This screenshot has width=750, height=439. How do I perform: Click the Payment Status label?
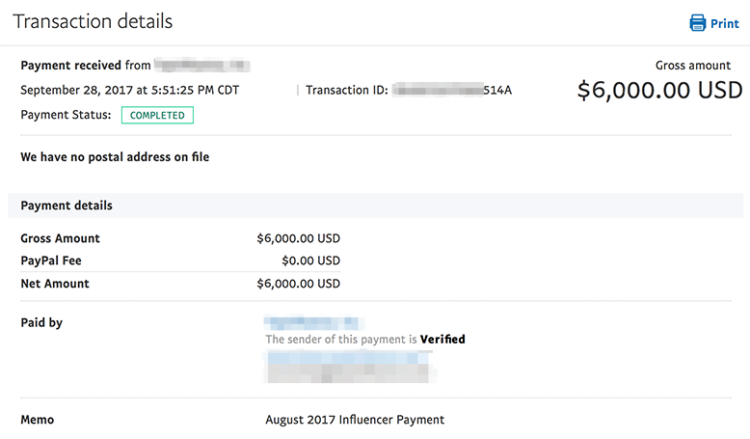click(66, 115)
